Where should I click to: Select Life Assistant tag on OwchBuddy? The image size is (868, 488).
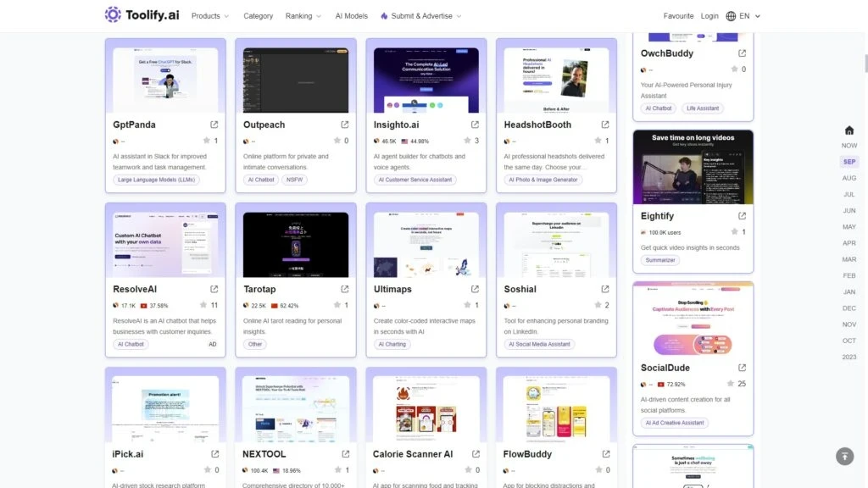pyautogui.click(x=703, y=108)
